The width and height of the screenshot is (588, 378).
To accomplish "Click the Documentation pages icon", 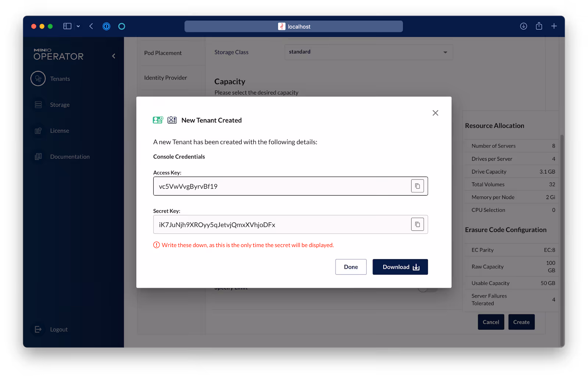I will click(38, 157).
